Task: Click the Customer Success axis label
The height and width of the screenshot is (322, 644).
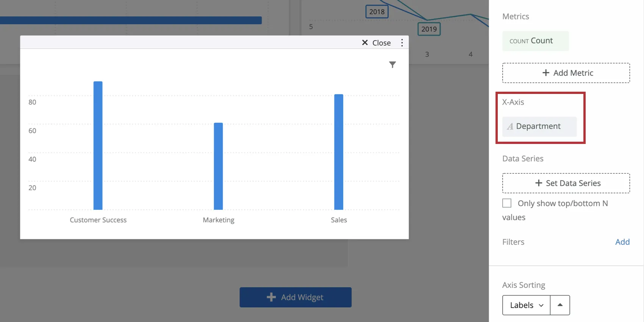Action: [x=98, y=220]
